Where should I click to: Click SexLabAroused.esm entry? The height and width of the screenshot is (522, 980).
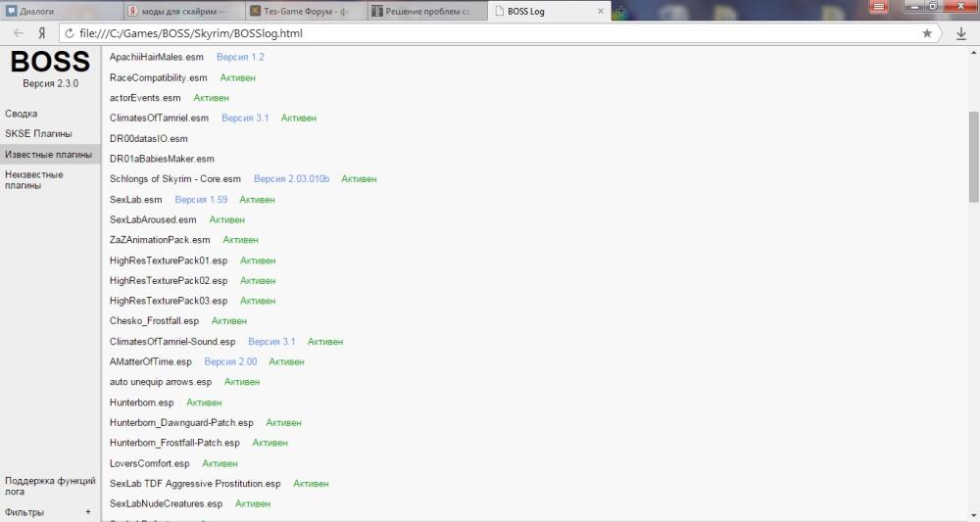[x=153, y=219]
